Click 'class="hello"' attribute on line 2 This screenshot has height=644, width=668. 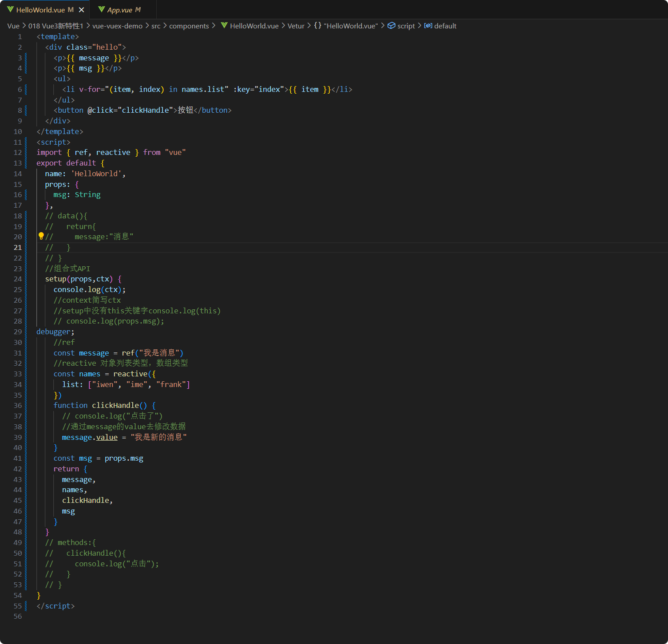click(94, 47)
